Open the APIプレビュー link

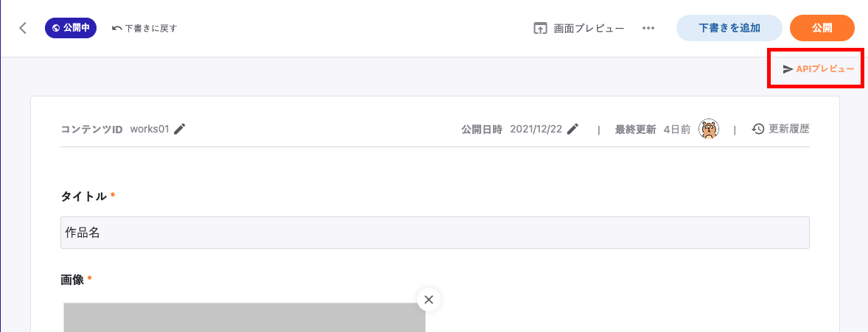coord(819,68)
